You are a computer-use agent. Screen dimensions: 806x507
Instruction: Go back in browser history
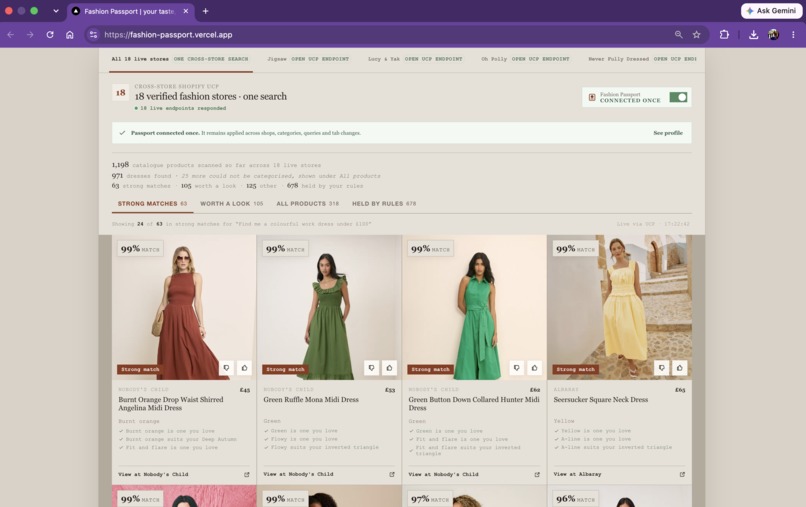11,35
